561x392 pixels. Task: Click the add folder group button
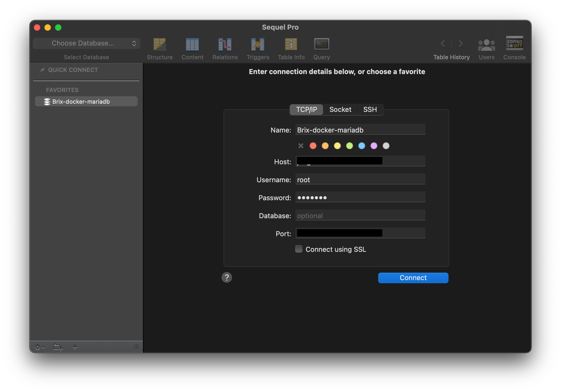(x=58, y=347)
